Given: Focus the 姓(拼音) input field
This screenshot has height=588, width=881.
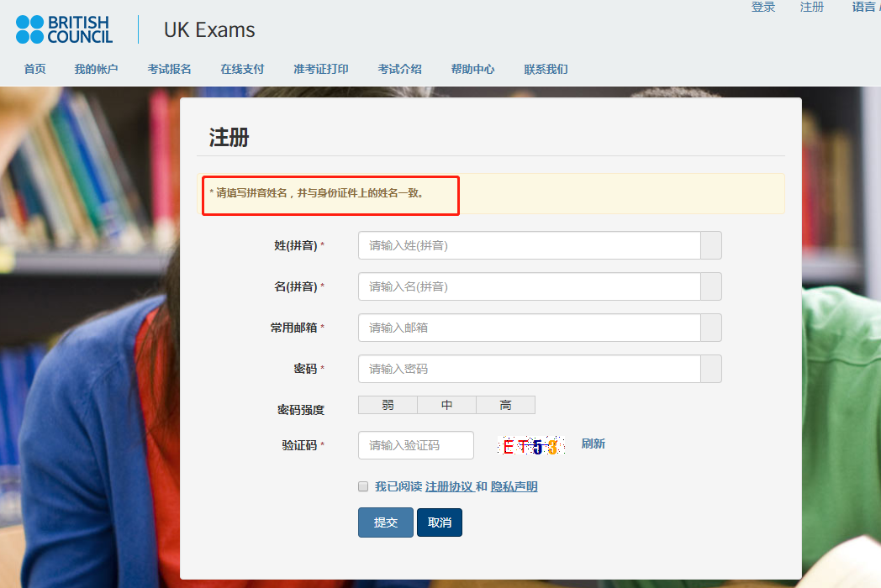Looking at the screenshot, I should tap(530, 245).
